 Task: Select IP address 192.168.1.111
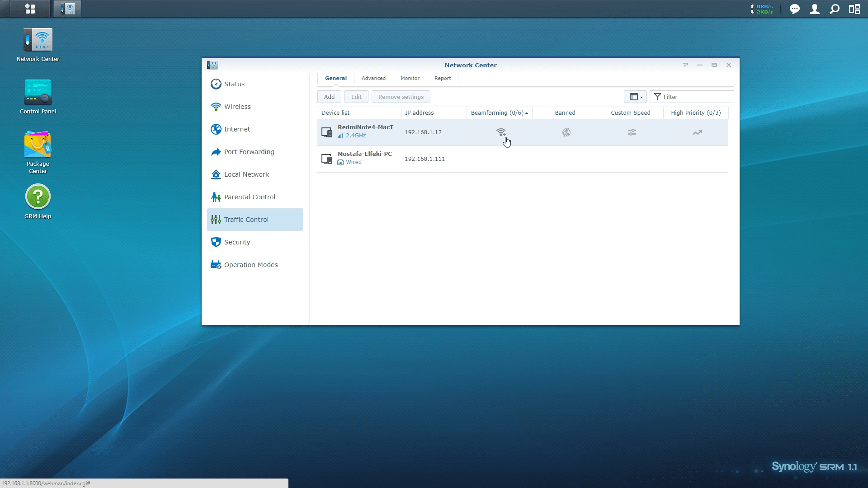click(x=425, y=159)
